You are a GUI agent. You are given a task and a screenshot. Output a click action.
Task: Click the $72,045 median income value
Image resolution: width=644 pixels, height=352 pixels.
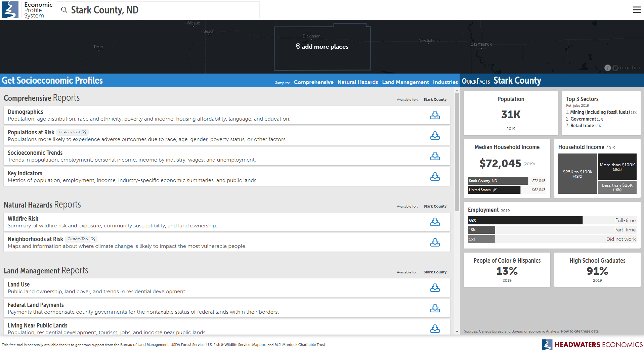coord(500,164)
